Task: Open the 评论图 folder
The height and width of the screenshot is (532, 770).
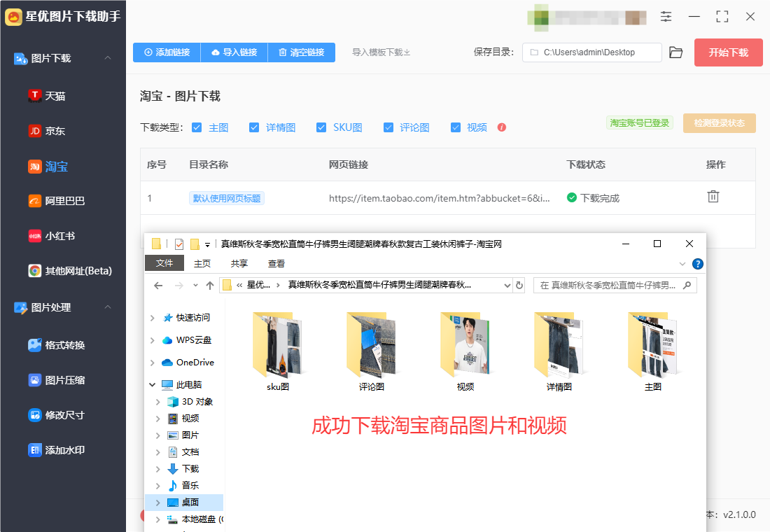Action: point(371,351)
